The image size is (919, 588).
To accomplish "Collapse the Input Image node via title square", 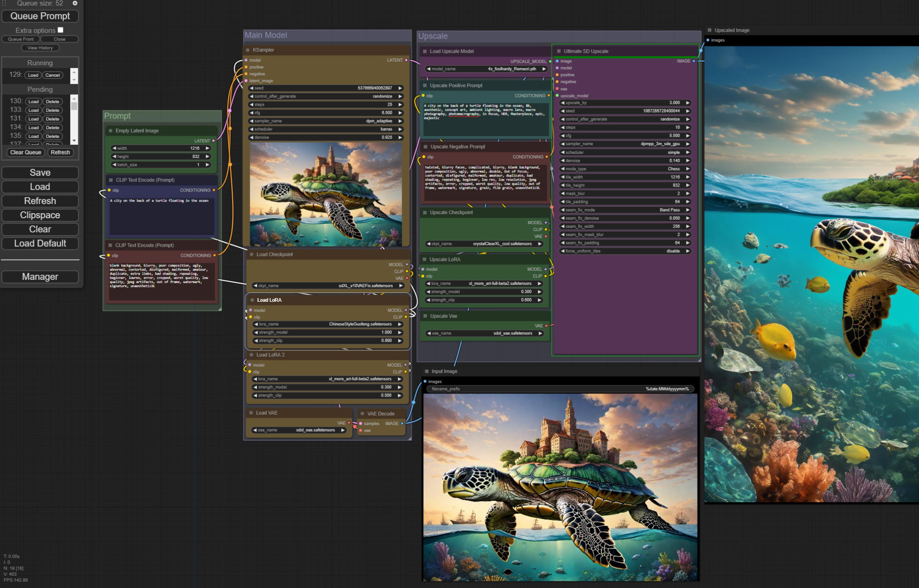I will point(426,371).
